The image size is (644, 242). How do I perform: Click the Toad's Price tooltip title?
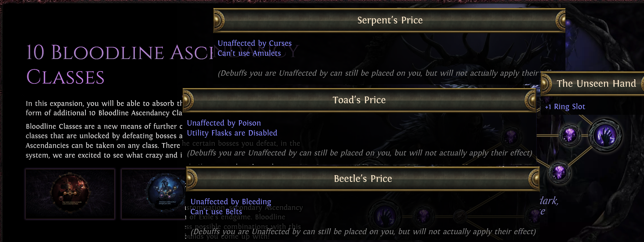coord(359,100)
